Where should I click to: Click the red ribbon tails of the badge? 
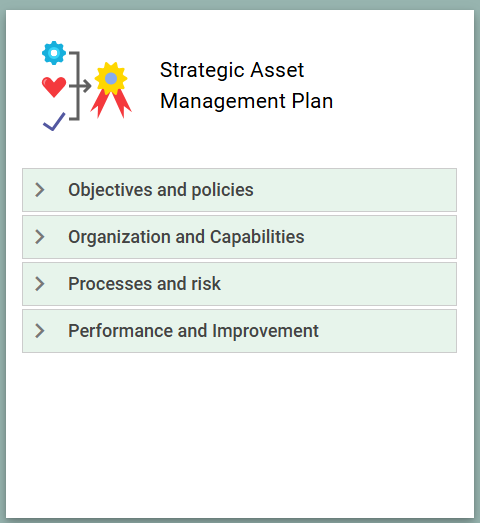pos(111,103)
